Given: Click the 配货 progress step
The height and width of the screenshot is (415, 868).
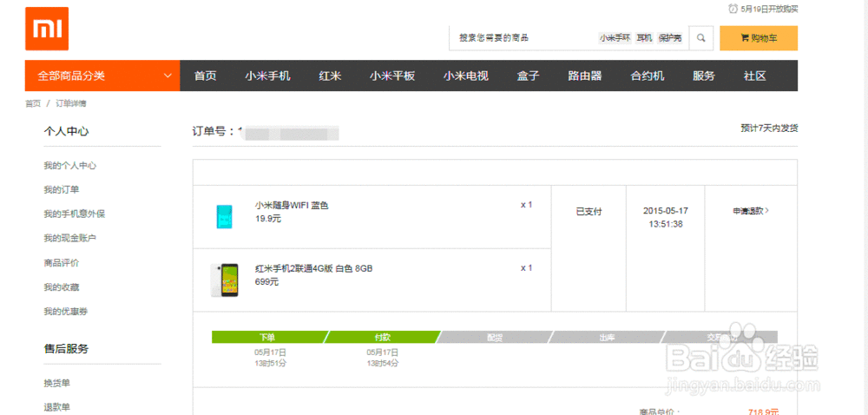Looking at the screenshot, I should 495,337.
